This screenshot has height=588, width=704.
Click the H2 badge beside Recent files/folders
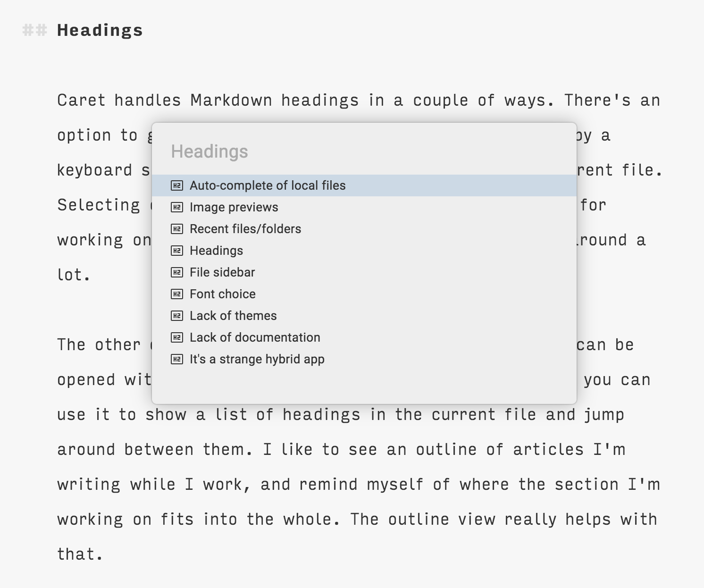(176, 229)
